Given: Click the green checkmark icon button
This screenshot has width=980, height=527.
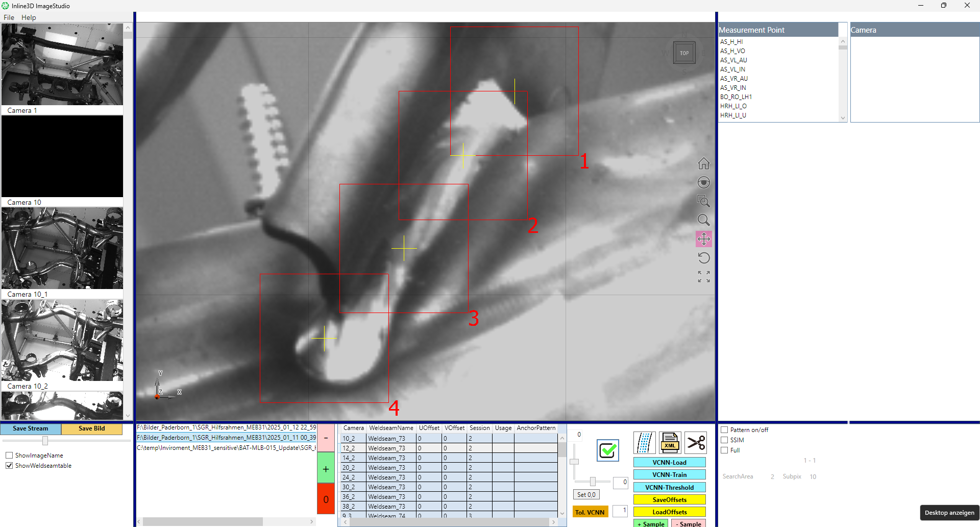Looking at the screenshot, I should (x=608, y=450).
